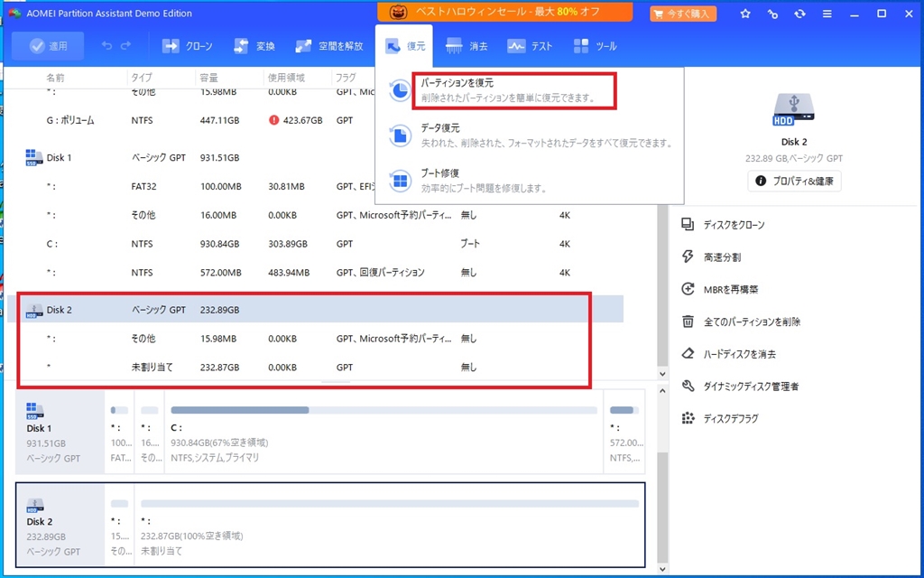924x578 pixels.
Task: Click the trash delete all partitions icon
Action: pos(688,322)
